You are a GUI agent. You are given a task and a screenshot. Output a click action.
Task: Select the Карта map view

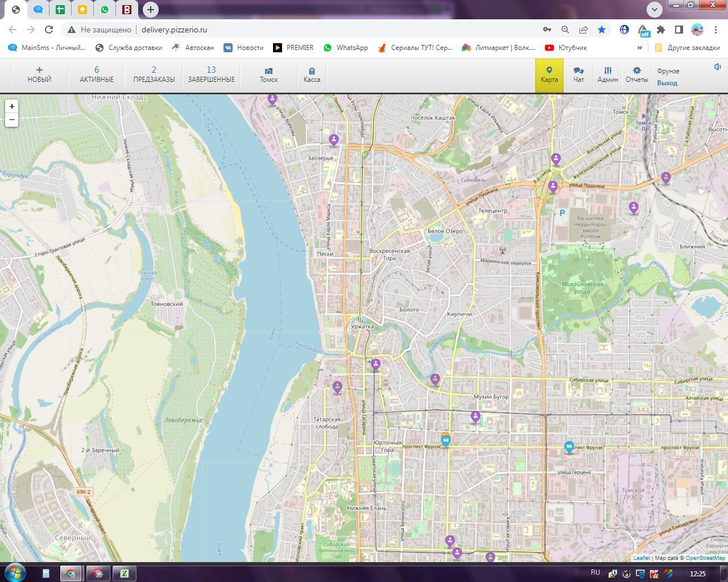pos(549,74)
